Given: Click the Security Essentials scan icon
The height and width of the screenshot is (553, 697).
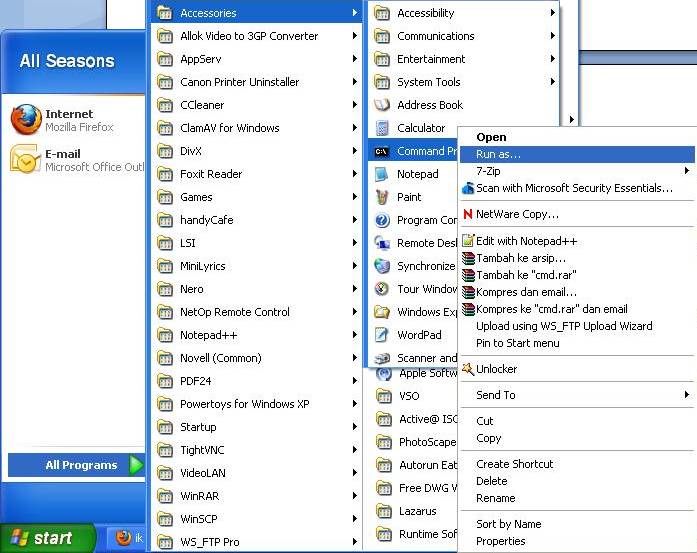Looking at the screenshot, I should [468, 188].
